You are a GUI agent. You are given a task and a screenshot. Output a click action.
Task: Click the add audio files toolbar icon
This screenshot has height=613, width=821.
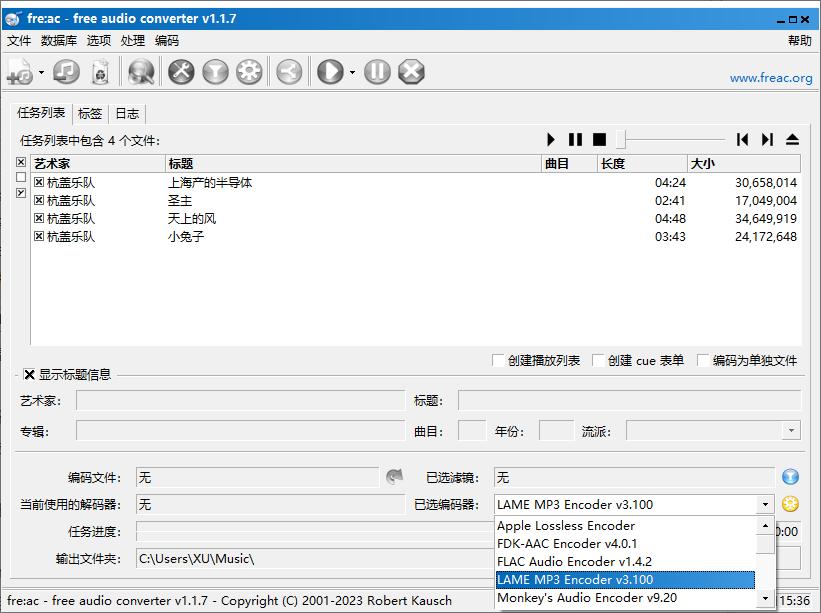tap(20, 72)
